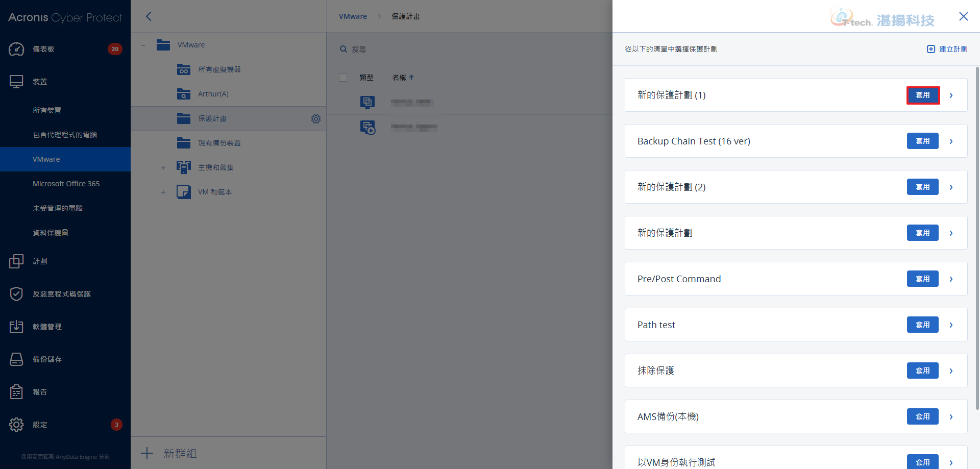Viewport: 980px width, 469px height.
Task: Expand 抹除保護 plan chevron
Action: point(951,371)
